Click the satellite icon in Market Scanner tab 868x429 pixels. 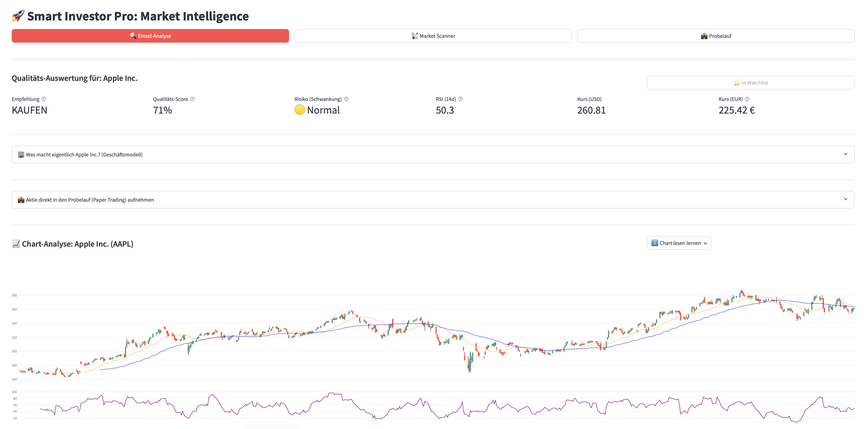tap(415, 36)
